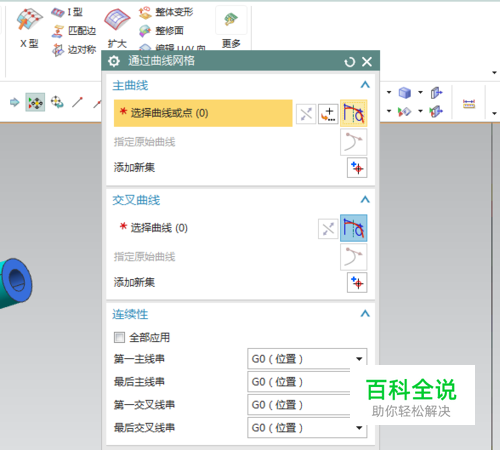Click the curve selection icon in 交叉曲线

(354, 228)
